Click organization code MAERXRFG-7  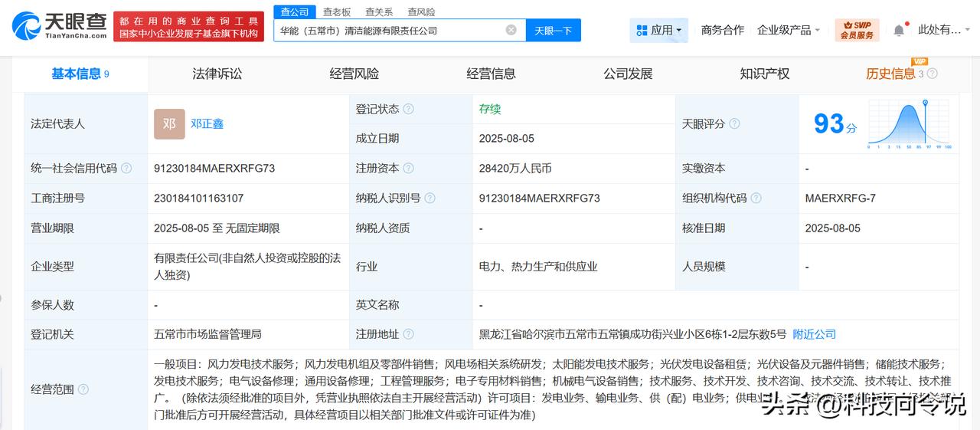[841, 198]
